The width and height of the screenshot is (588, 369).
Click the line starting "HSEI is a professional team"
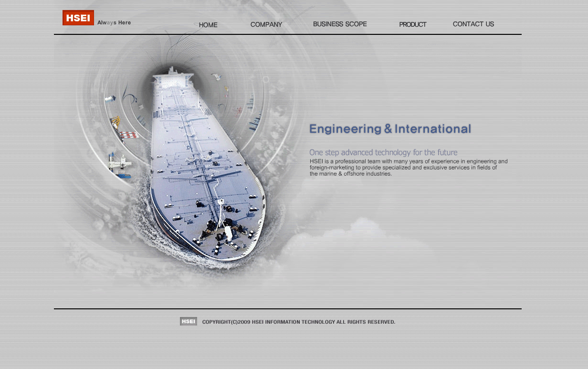pyautogui.click(x=409, y=161)
